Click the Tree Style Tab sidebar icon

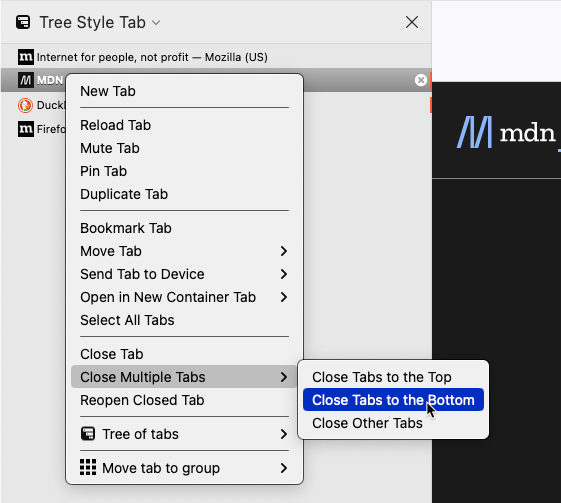click(23, 22)
